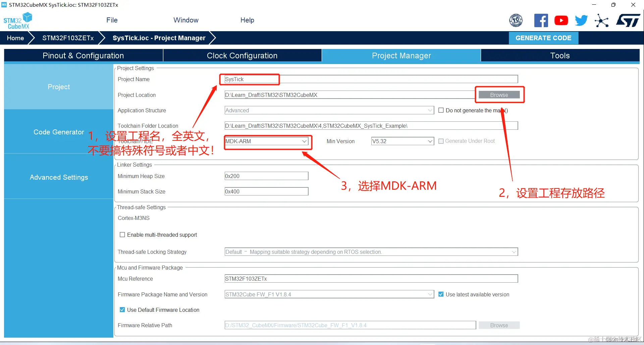Image resolution: width=644 pixels, height=345 pixels.
Task: Open Firmware Package Name and Version dropdown
Action: [x=329, y=294]
